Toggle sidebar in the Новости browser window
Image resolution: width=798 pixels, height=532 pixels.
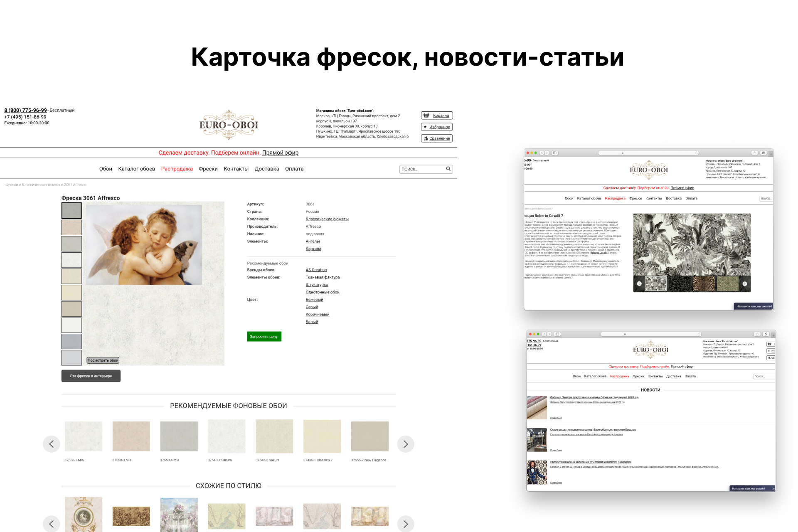pyautogui.click(x=557, y=334)
